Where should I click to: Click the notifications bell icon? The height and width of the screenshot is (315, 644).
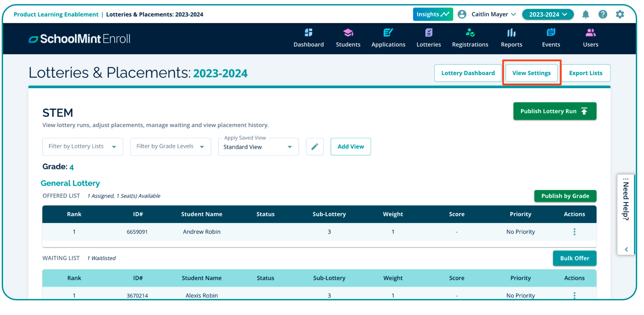pyautogui.click(x=585, y=14)
